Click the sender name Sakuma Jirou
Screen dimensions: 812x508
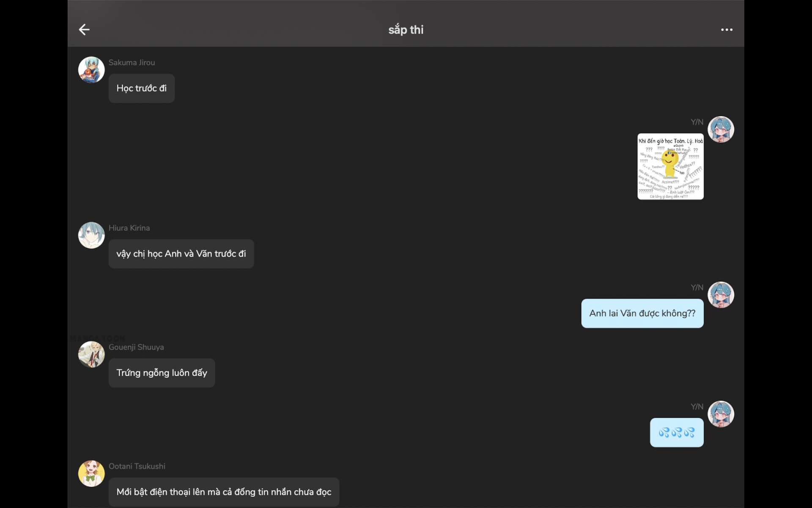pyautogui.click(x=132, y=63)
